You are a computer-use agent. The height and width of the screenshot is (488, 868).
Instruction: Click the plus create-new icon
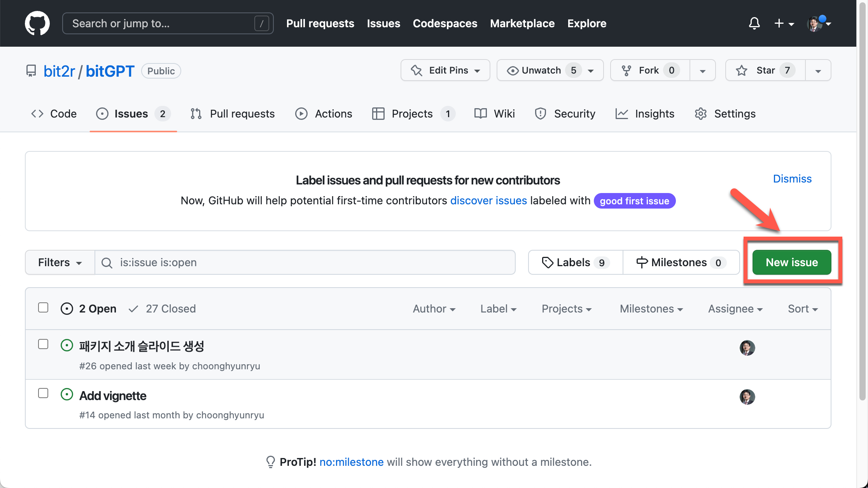click(779, 23)
